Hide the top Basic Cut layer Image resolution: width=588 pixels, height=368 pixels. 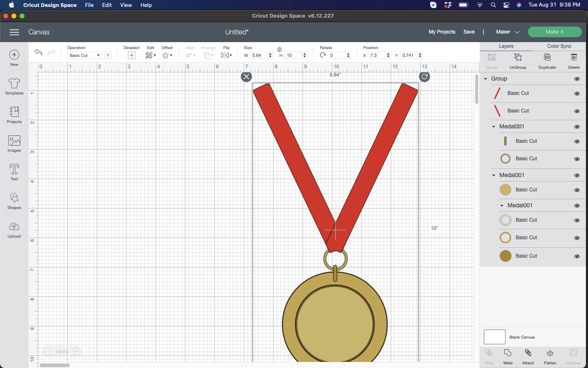pyautogui.click(x=577, y=94)
